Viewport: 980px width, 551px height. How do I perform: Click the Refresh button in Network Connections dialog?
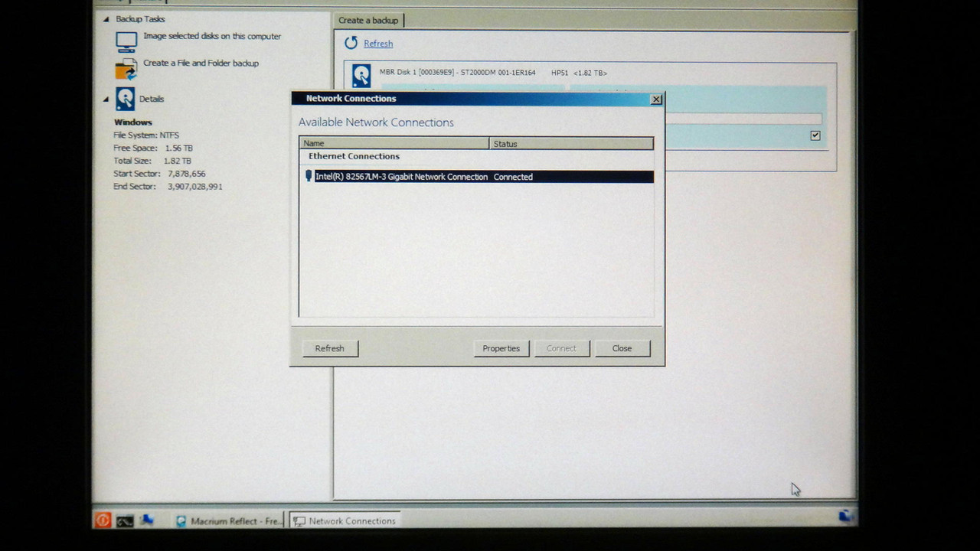point(330,348)
